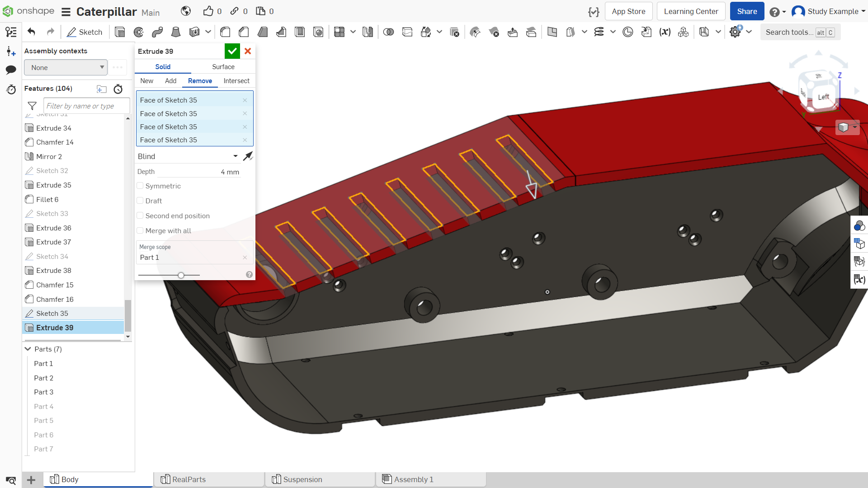Open the Study Example user menu
This screenshot has height=488, width=868.
click(x=828, y=11)
